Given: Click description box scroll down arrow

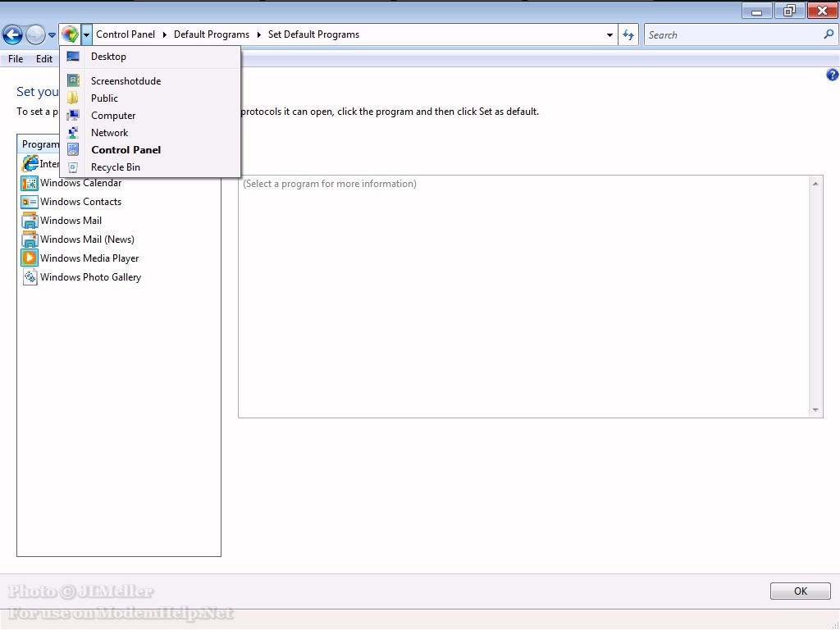Looking at the screenshot, I should click(815, 410).
